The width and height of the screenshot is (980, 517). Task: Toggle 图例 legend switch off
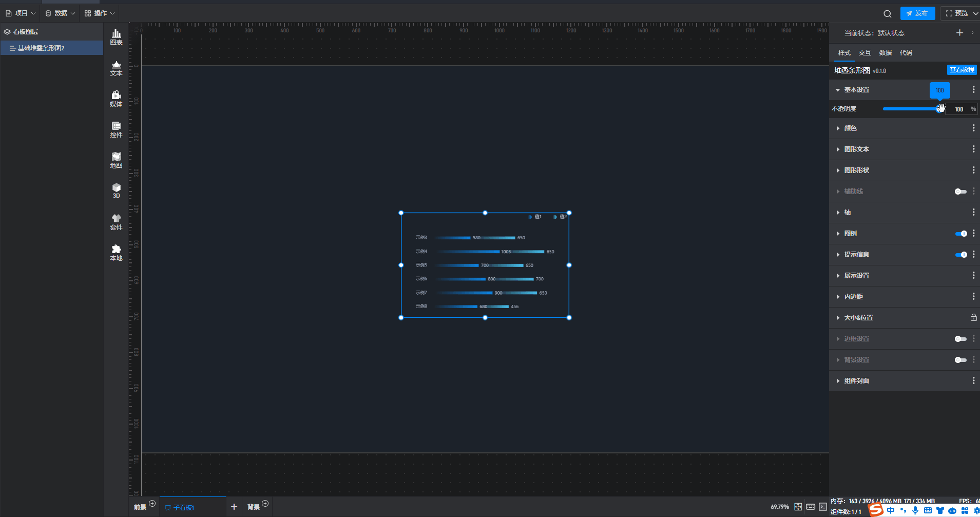pyautogui.click(x=961, y=234)
